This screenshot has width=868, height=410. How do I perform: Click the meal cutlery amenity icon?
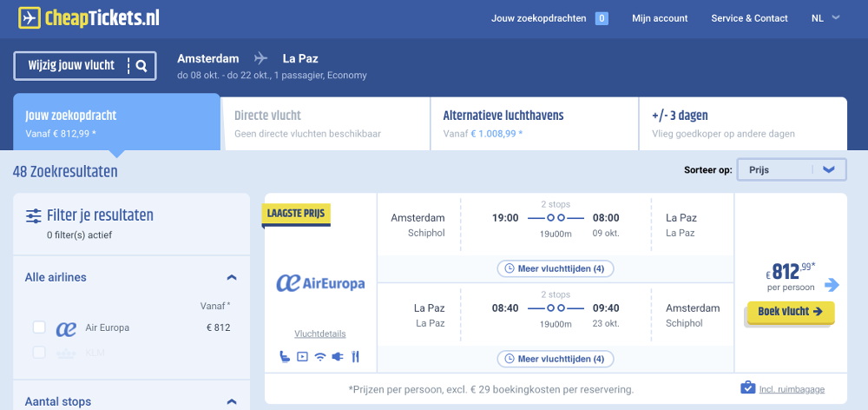(x=355, y=356)
